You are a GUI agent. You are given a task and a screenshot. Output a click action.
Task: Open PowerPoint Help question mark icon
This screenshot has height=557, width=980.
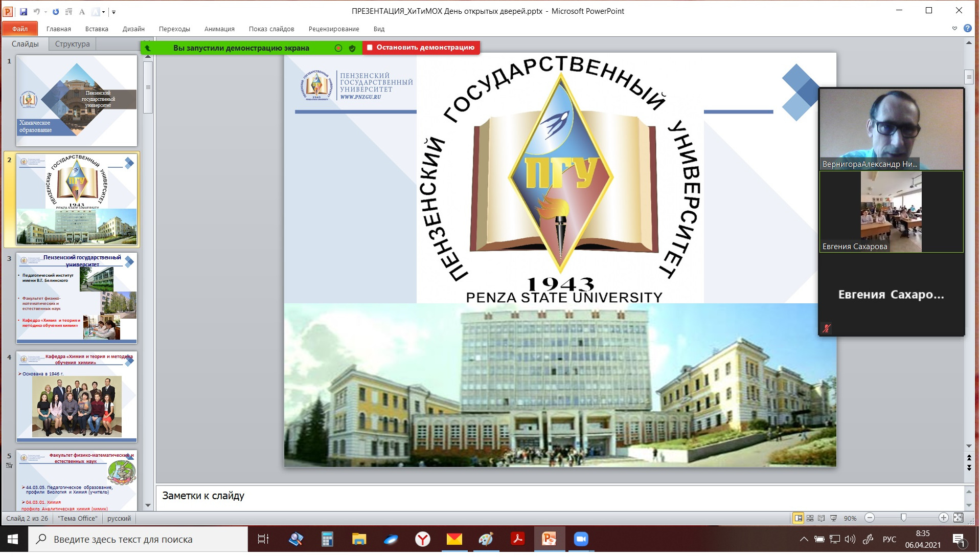tap(967, 29)
